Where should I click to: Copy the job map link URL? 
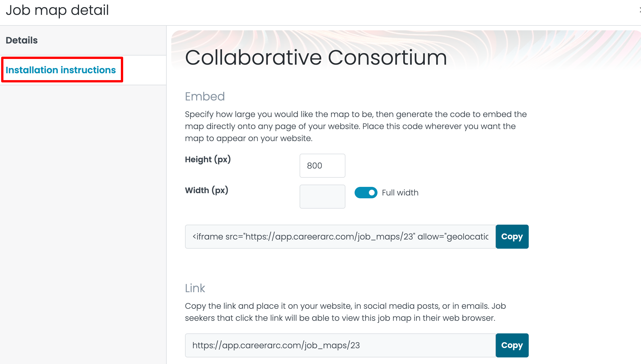[512, 345]
